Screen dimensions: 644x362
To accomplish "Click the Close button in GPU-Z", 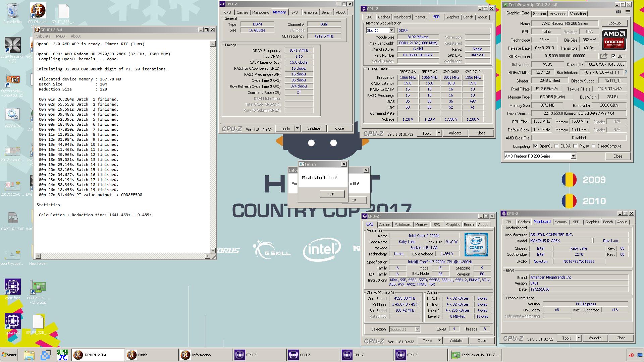I will 618,156.
